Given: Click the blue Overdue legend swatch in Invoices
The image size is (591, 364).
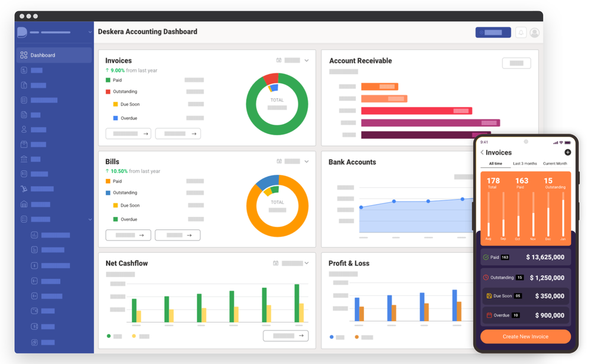Looking at the screenshot, I should pyautogui.click(x=116, y=118).
